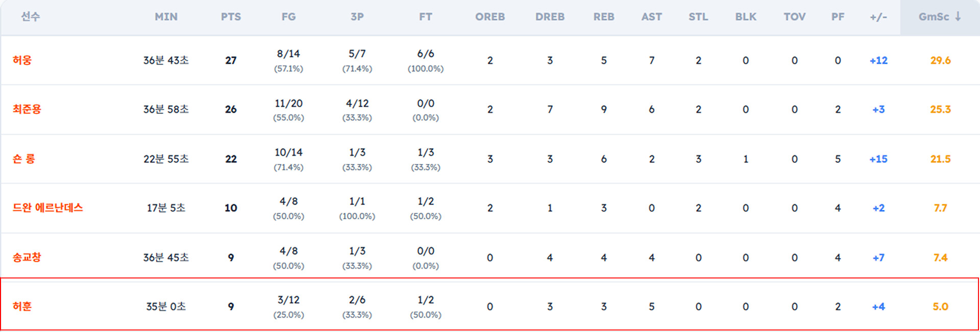
Task: Open 드완 에르난데스 player page
Action: pos(47,208)
